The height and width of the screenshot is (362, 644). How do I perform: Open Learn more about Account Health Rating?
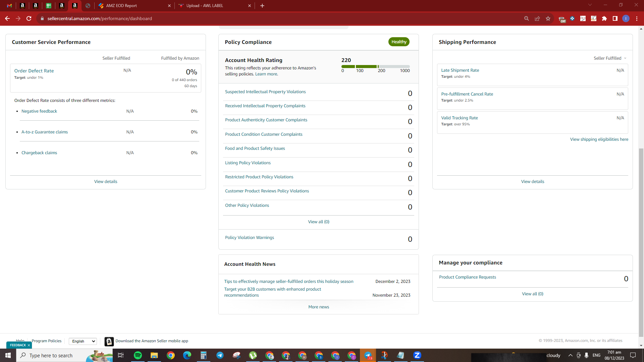[266, 74]
